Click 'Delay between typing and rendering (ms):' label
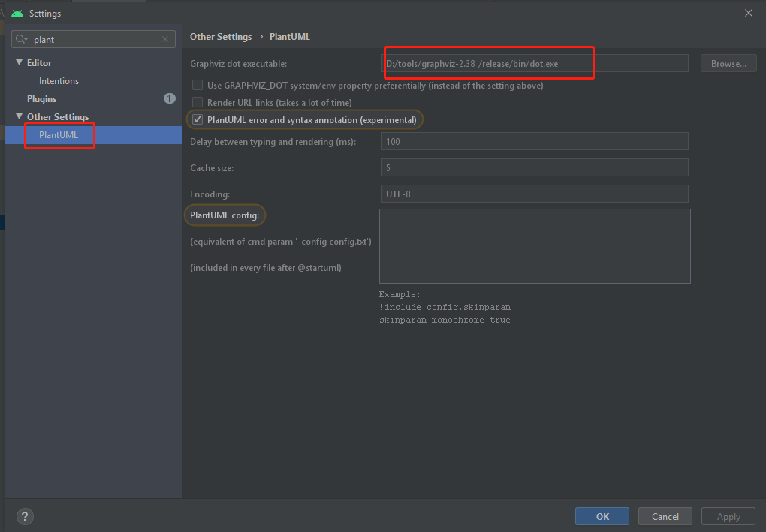The image size is (766, 532). pyautogui.click(x=273, y=142)
